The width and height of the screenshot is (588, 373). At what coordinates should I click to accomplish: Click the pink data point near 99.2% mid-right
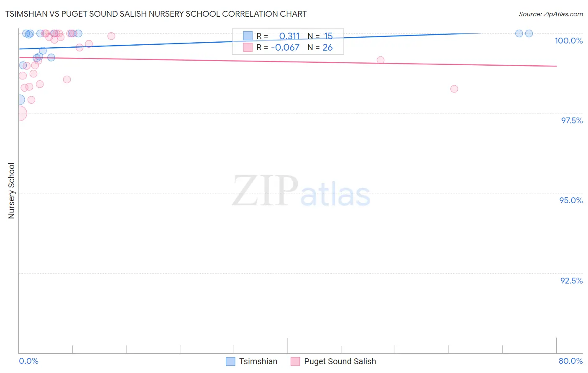click(x=381, y=60)
